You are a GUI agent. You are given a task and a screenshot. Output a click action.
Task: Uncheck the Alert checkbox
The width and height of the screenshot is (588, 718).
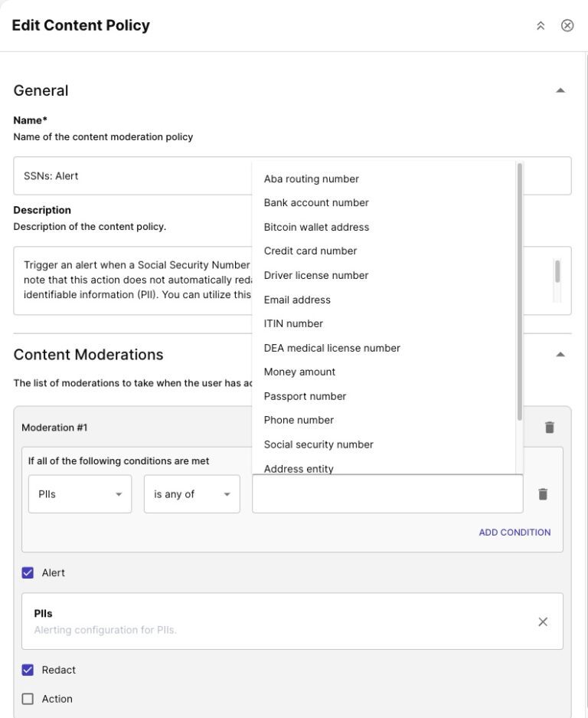pyautogui.click(x=28, y=572)
